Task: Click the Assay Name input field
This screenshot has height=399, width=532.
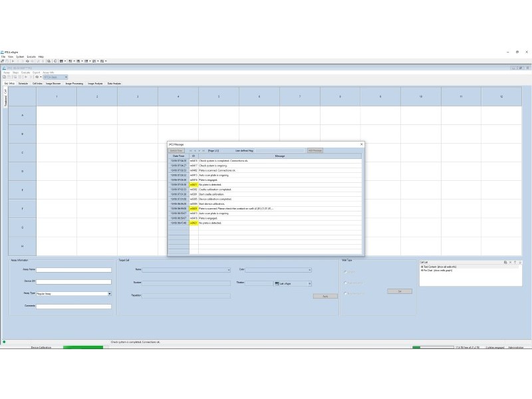Action: pos(74,270)
